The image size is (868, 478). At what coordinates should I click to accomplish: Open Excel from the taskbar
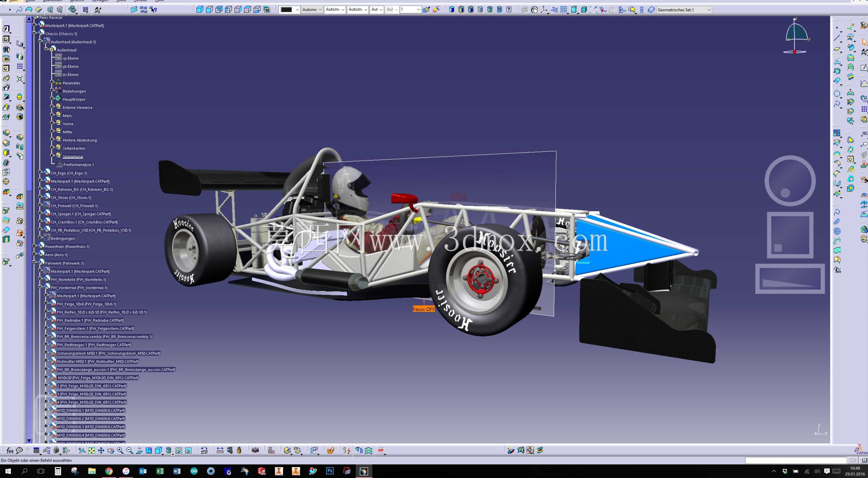pyautogui.click(x=160, y=471)
